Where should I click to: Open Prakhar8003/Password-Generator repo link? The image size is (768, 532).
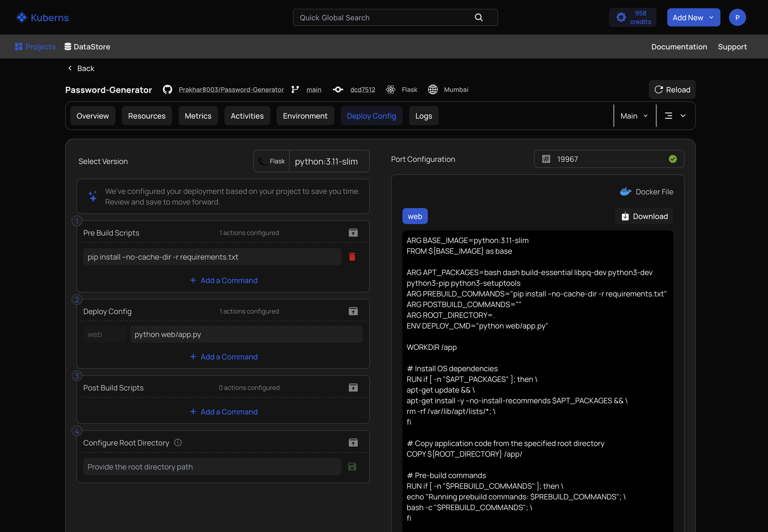coord(231,89)
